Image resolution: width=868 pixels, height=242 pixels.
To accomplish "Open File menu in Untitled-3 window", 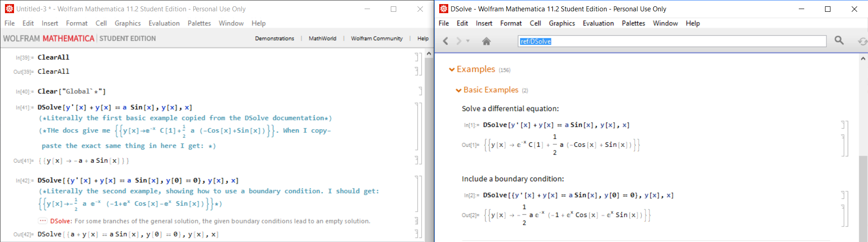I will [x=9, y=23].
